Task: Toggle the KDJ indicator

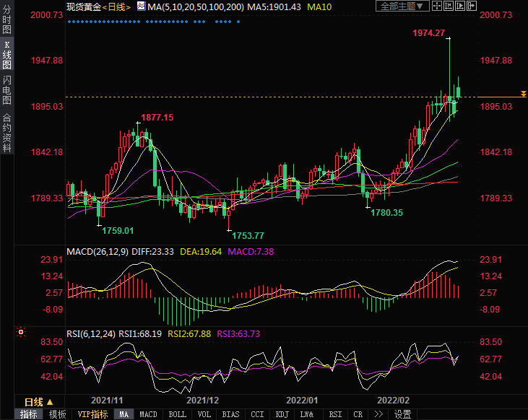Action: pyautogui.click(x=281, y=414)
